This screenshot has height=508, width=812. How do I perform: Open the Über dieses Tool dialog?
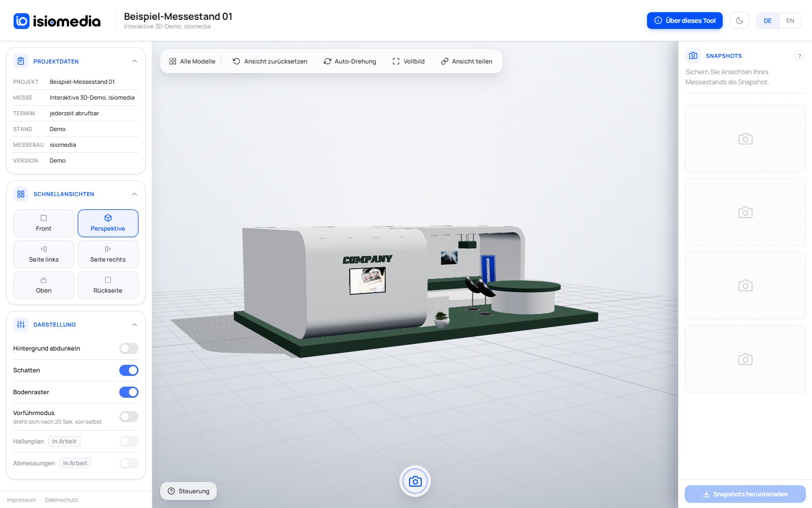685,21
